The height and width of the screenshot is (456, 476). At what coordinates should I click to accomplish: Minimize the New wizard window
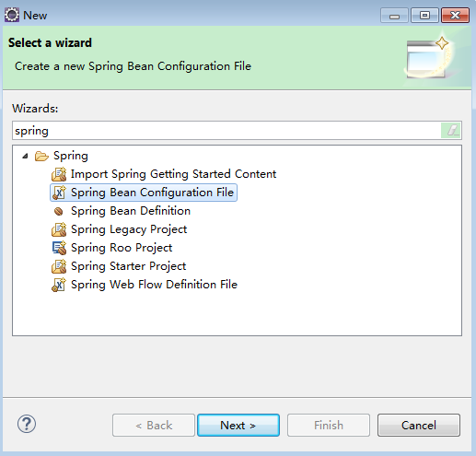[x=394, y=15]
